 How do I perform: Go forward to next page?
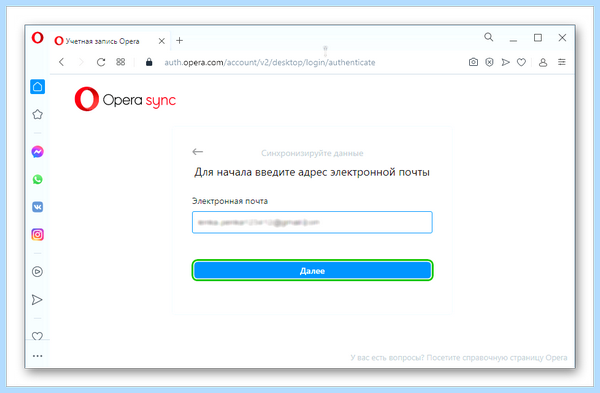pyautogui.click(x=81, y=62)
